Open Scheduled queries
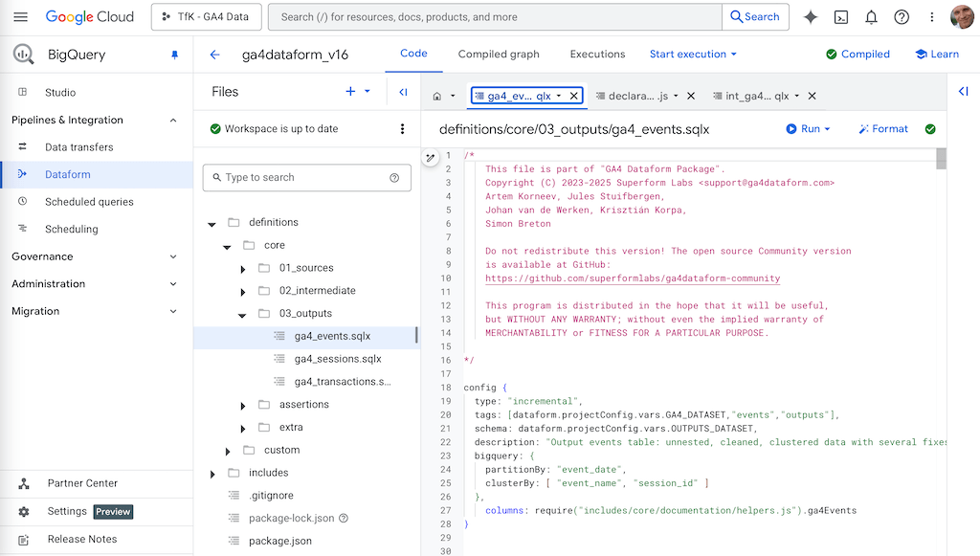The width and height of the screenshot is (980, 556). coord(89,202)
